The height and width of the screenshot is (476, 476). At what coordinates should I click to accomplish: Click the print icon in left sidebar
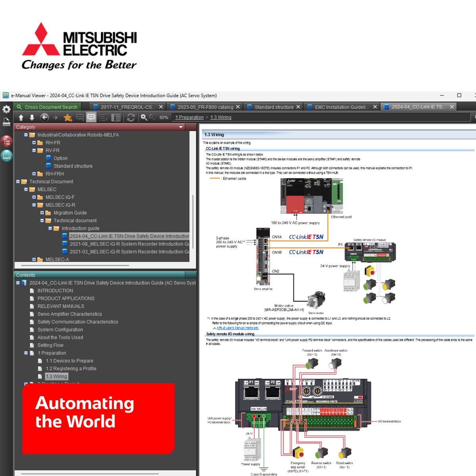point(6,122)
